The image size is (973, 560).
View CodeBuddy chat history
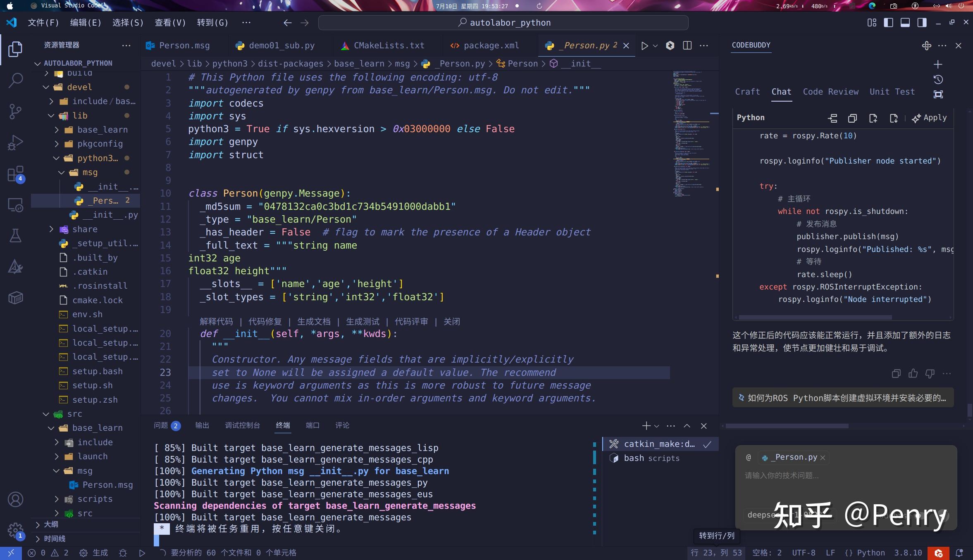click(x=937, y=79)
